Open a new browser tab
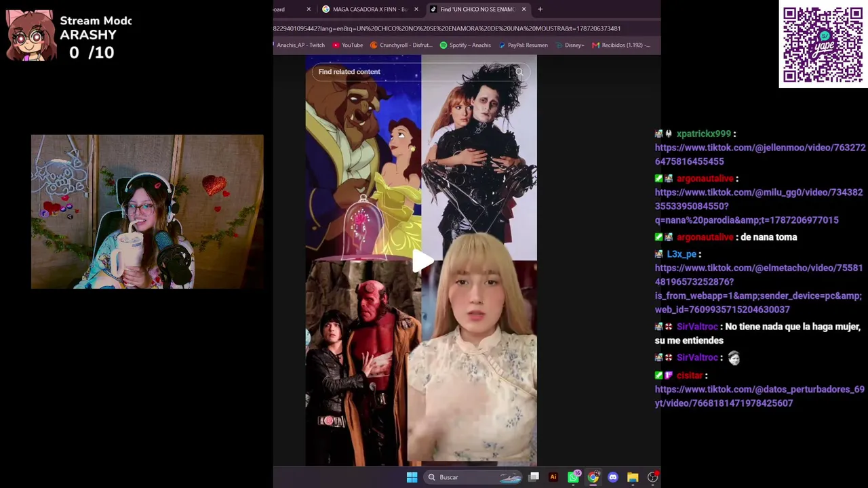This screenshot has height=488, width=868. tap(540, 9)
